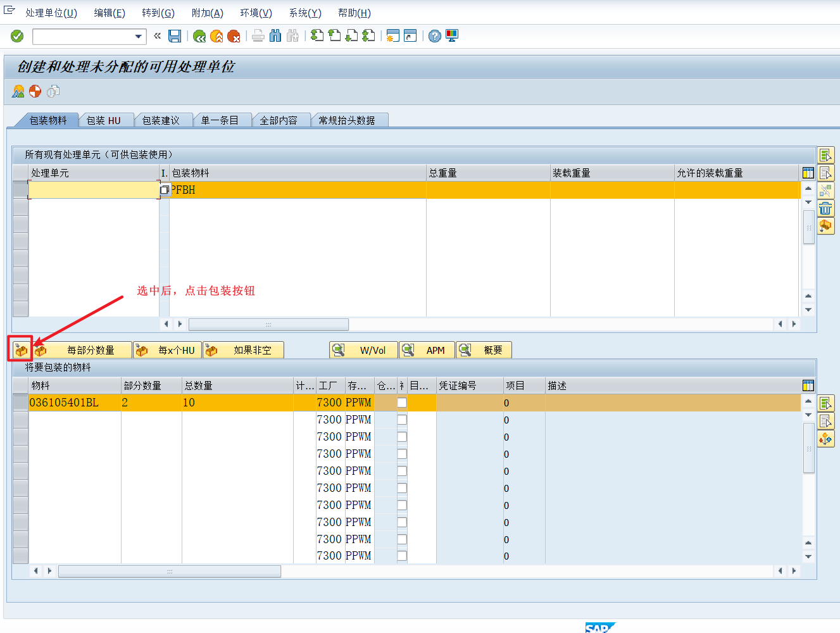
Task: Click the greyed copy icon under the title
Action: [53, 92]
